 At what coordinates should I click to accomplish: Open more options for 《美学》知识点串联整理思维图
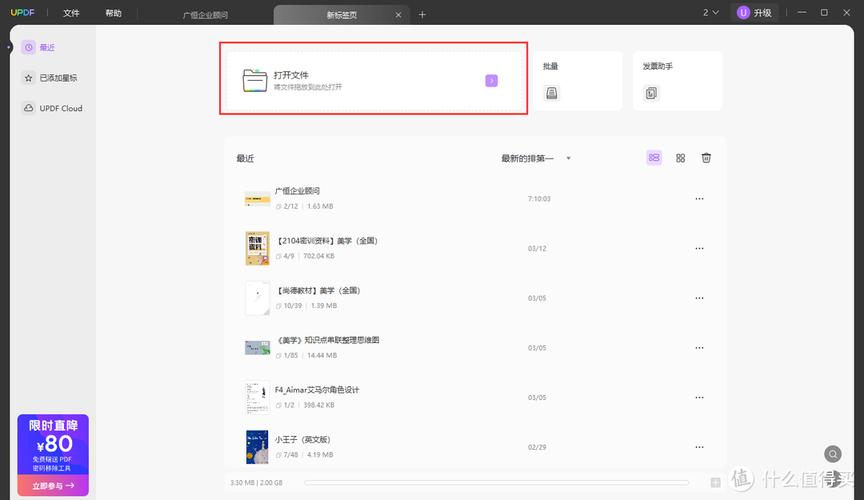click(x=699, y=348)
